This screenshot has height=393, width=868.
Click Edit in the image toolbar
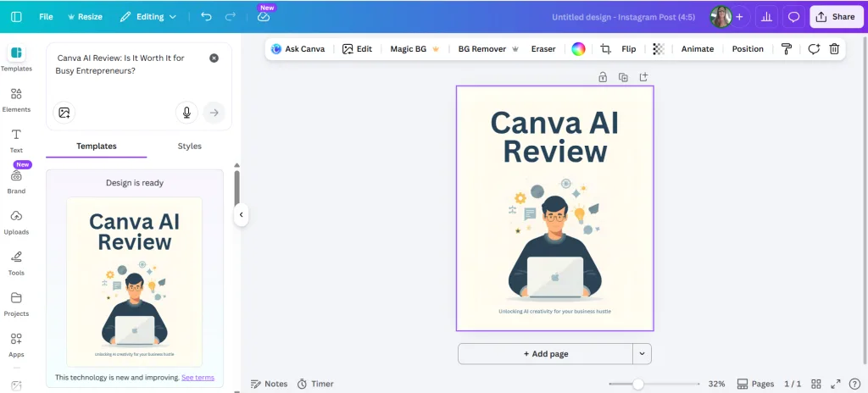[x=357, y=49]
